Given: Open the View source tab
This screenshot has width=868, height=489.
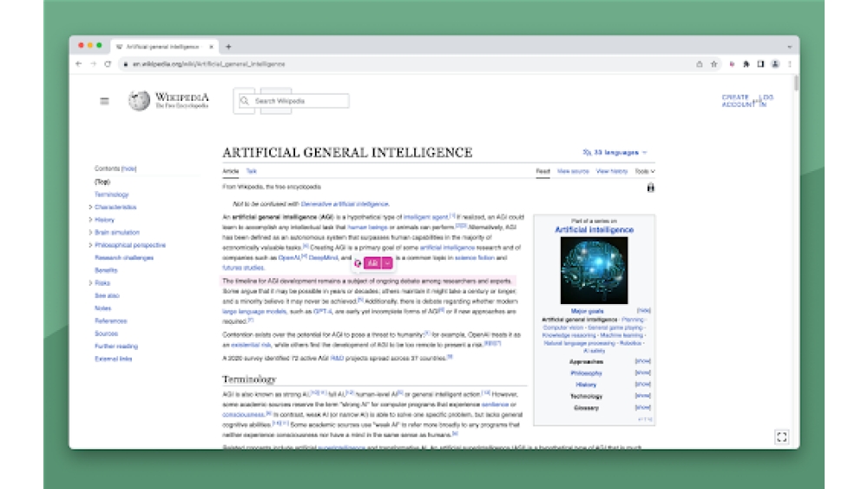Looking at the screenshot, I should [x=573, y=171].
